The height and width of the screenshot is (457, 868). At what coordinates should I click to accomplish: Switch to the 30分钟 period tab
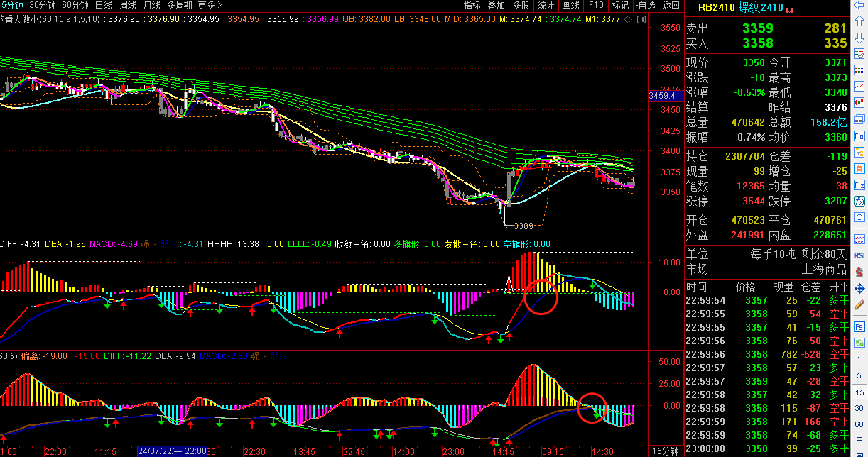(x=43, y=5)
